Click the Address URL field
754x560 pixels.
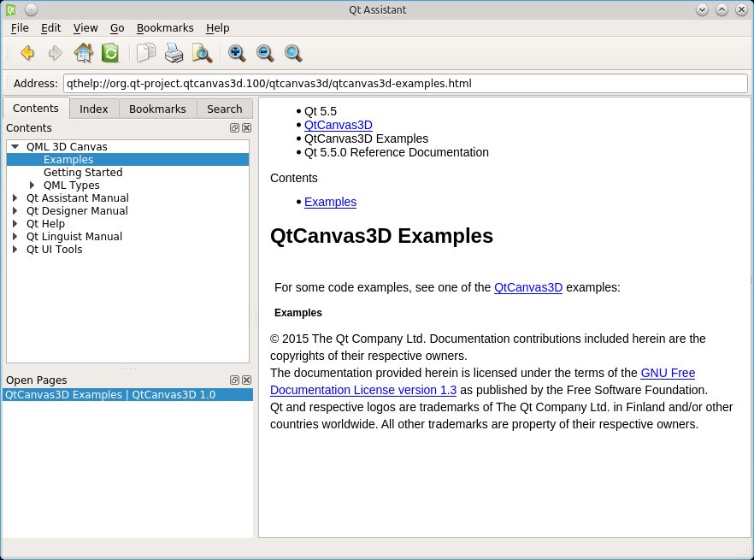pyautogui.click(x=404, y=84)
